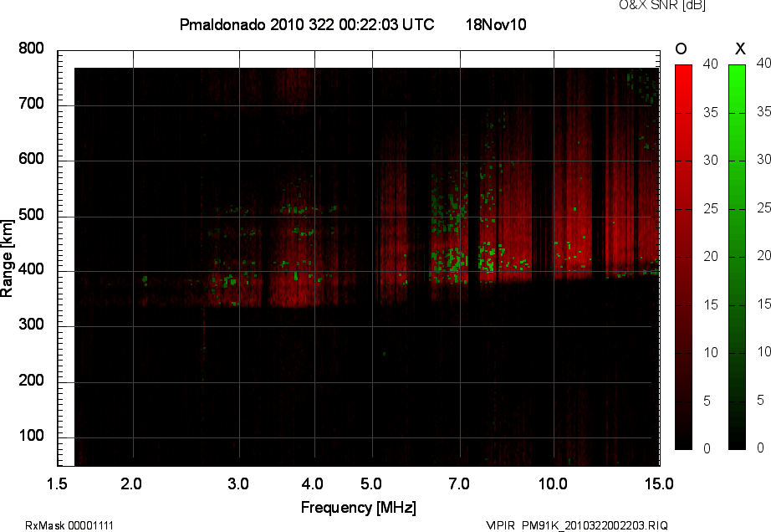Click the 15.0 frequency axis tick label

[x=659, y=483]
